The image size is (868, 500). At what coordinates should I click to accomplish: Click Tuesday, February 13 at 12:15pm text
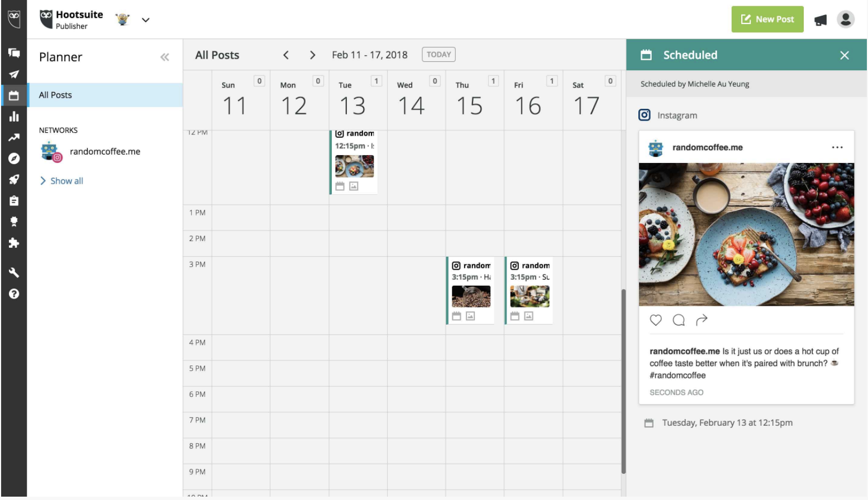pyautogui.click(x=727, y=423)
